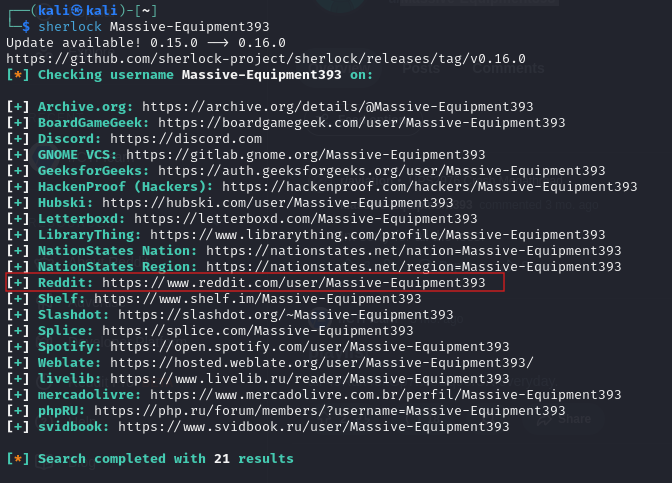672x483 pixels.
Task: Click the 'Search completed with 21 results' line
Action: (150, 459)
